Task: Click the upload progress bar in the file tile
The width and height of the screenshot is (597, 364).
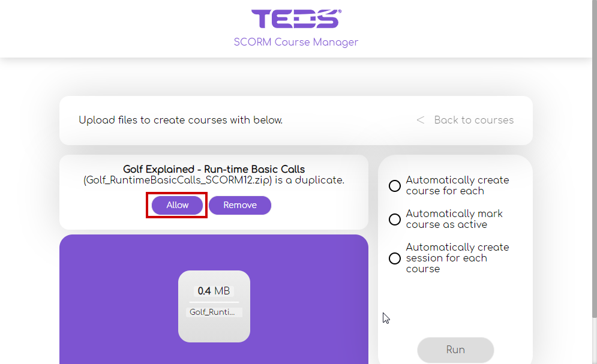Action: tap(214, 302)
